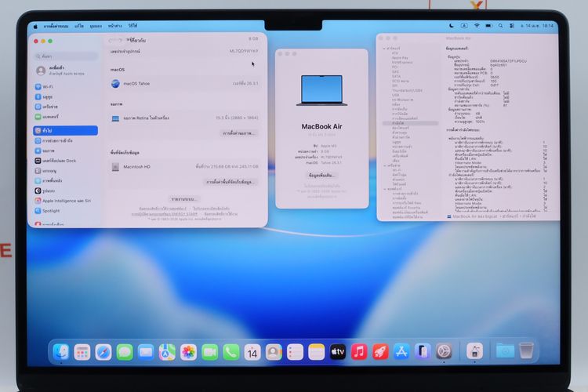Open Contacts from the Dock
588x392 pixels.
point(274,352)
